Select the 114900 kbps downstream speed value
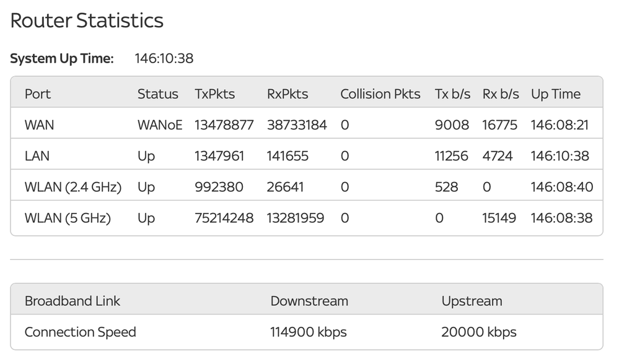Viewport: 619px width, 364px height. click(x=309, y=332)
